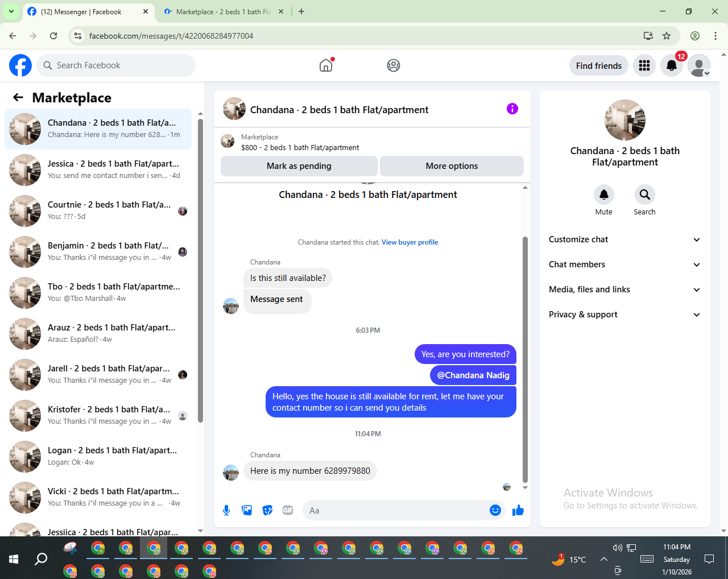728x579 pixels.
Task: Send a thumbs-up like
Action: pyautogui.click(x=518, y=510)
